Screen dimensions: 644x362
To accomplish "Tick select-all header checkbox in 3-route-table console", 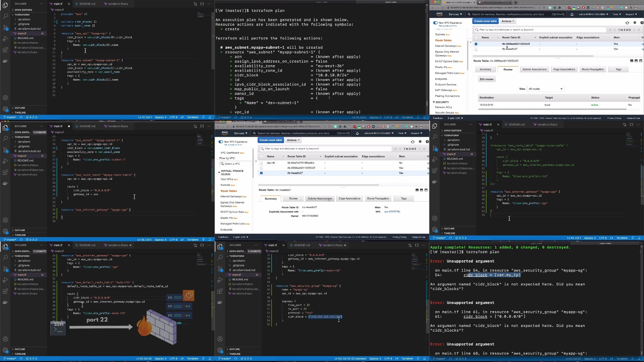I will [x=261, y=156].
